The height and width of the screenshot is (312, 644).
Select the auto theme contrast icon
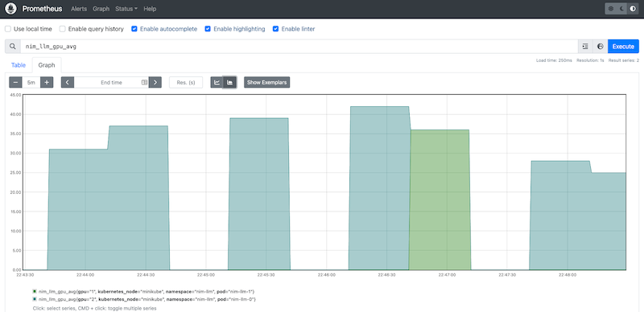click(633, 9)
